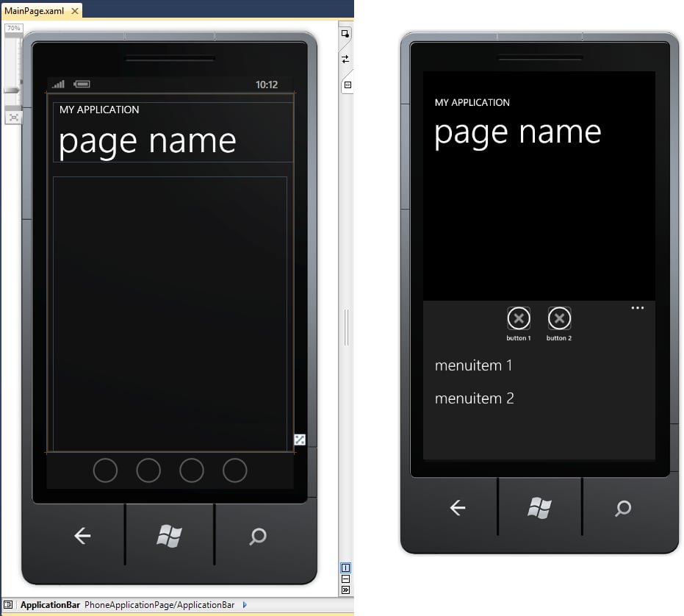Tap button 2 icon in emulator
The image size is (684, 616).
(x=559, y=318)
